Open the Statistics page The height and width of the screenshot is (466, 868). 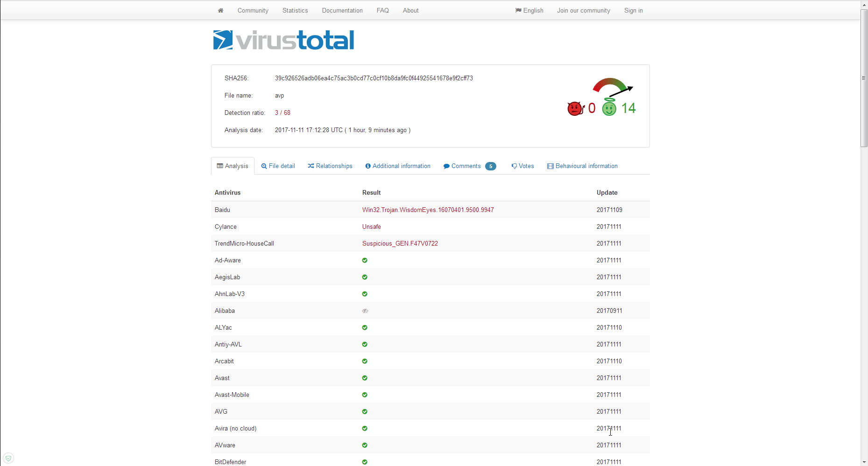coord(295,10)
